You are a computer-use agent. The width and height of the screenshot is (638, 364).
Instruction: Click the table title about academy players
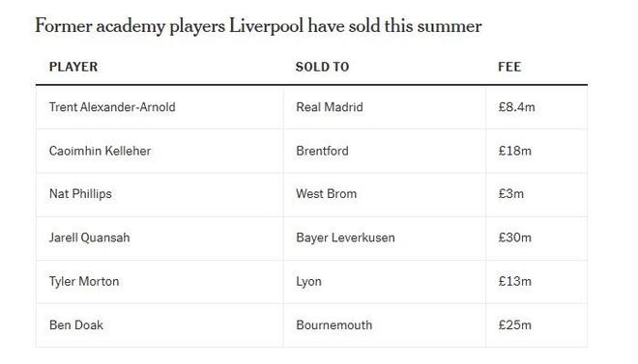pyautogui.click(x=258, y=26)
